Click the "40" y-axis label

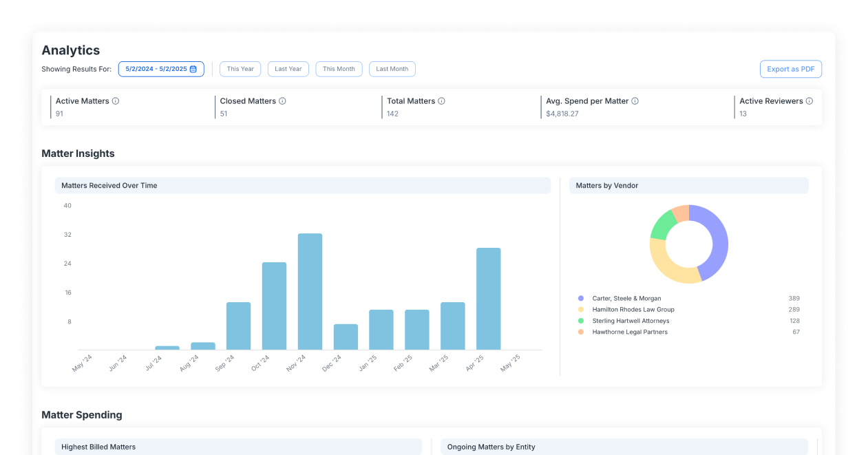(x=67, y=206)
